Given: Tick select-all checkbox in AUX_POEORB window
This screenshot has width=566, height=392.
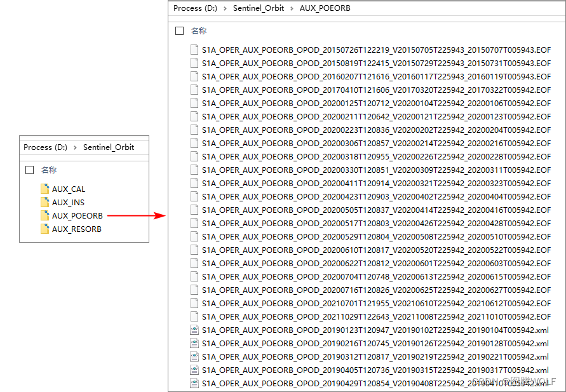Looking at the screenshot, I should click(179, 30).
